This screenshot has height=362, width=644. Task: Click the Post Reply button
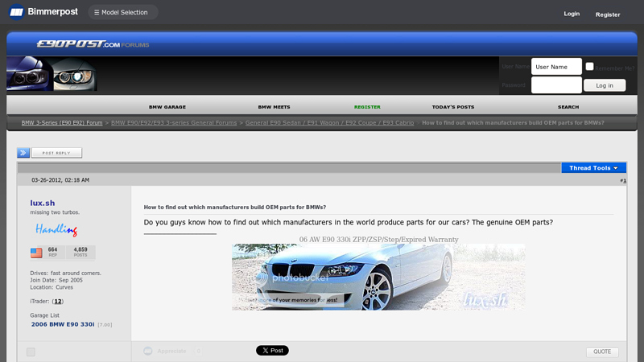coord(56,153)
